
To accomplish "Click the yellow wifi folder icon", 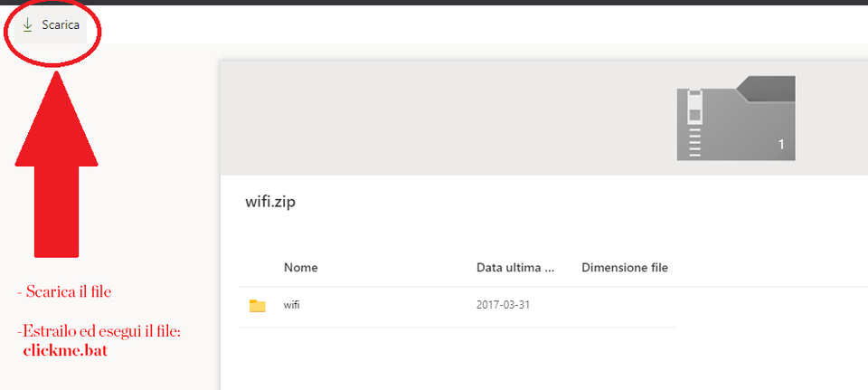I will click(x=258, y=306).
